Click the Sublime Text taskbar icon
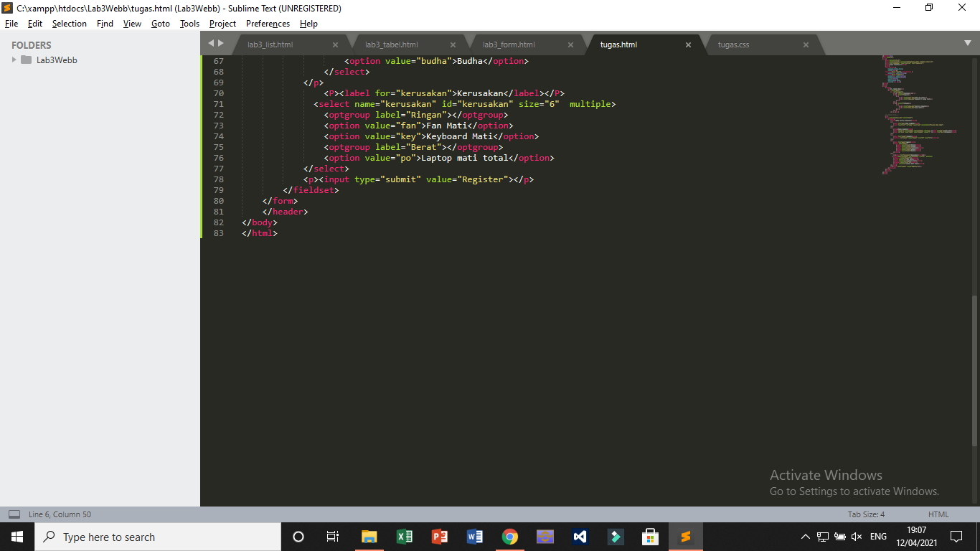The width and height of the screenshot is (980, 551). coord(685,537)
